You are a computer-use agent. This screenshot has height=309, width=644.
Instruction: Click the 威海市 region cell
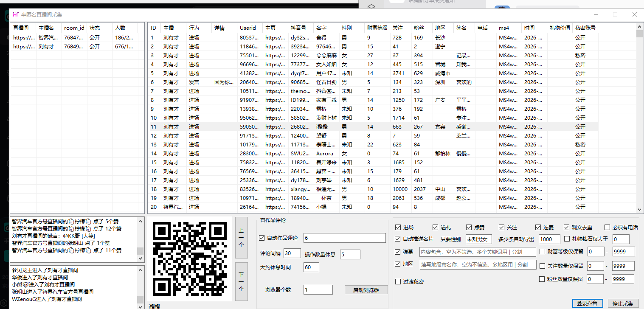(443, 73)
